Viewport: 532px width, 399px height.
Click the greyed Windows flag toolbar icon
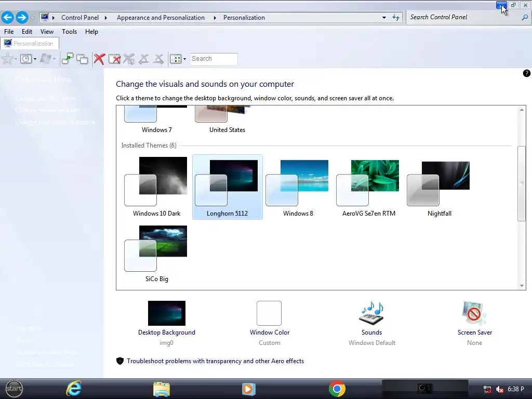46,59
